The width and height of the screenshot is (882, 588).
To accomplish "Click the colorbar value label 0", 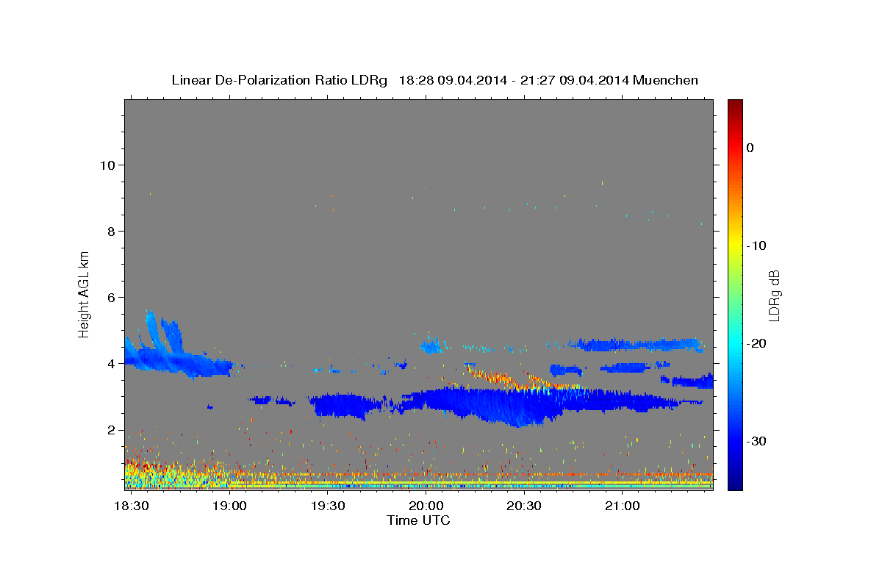I will [750, 148].
